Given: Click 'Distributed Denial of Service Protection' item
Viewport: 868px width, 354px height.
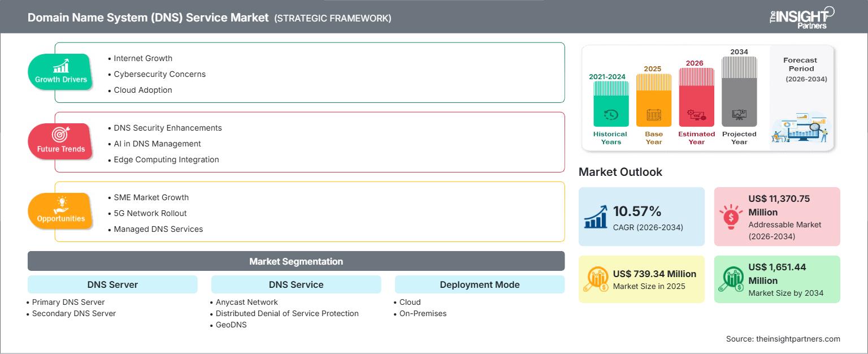Looking at the screenshot, I should (x=287, y=313).
